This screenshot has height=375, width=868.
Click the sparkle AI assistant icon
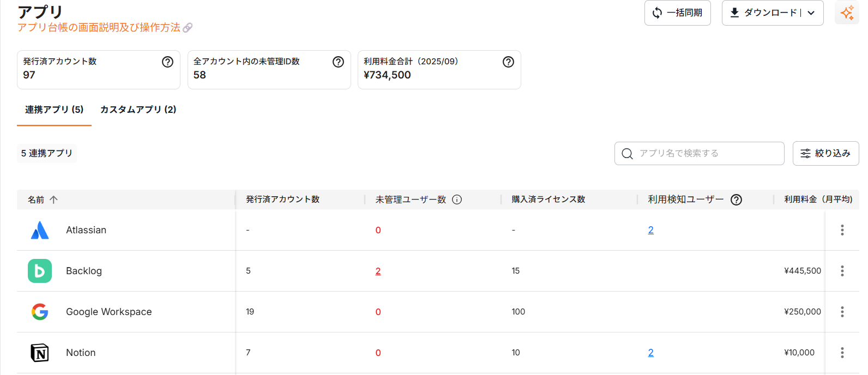pyautogui.click(x=847, y=13)
